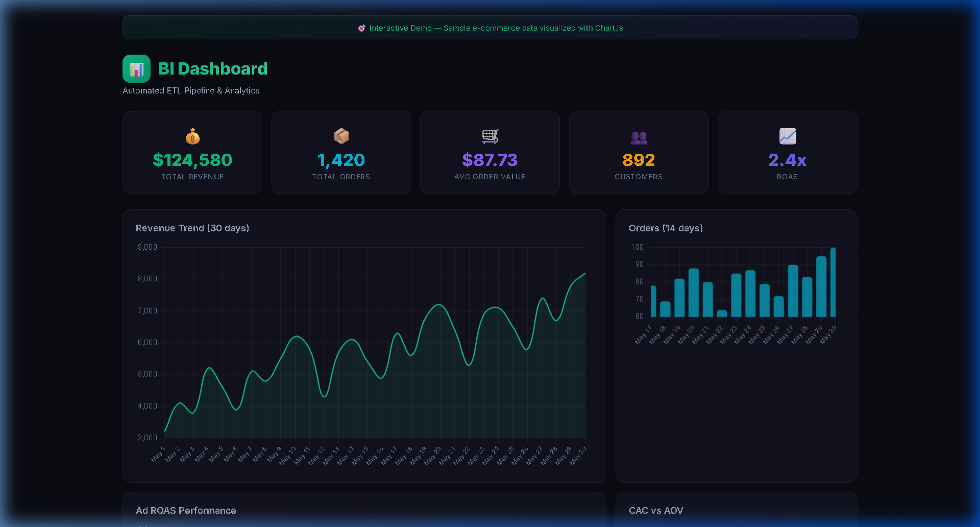Select the 892 customers value
The image size is (980, 527).
pos(639,160)
